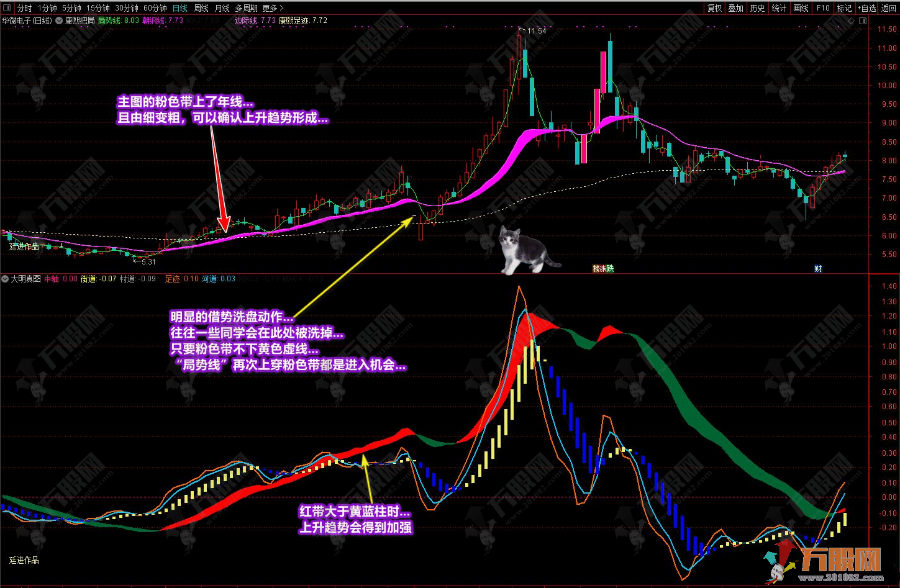Click the 朝纲线: 7.73 value
Viewport: 900px width, 588px height.
pos(163,20)
